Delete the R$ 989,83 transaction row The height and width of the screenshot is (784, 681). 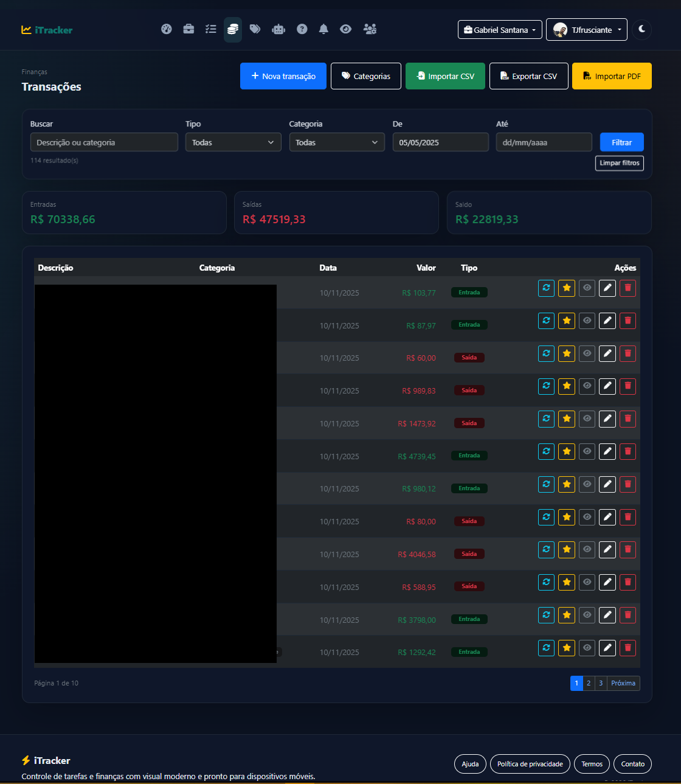[627, 386]
